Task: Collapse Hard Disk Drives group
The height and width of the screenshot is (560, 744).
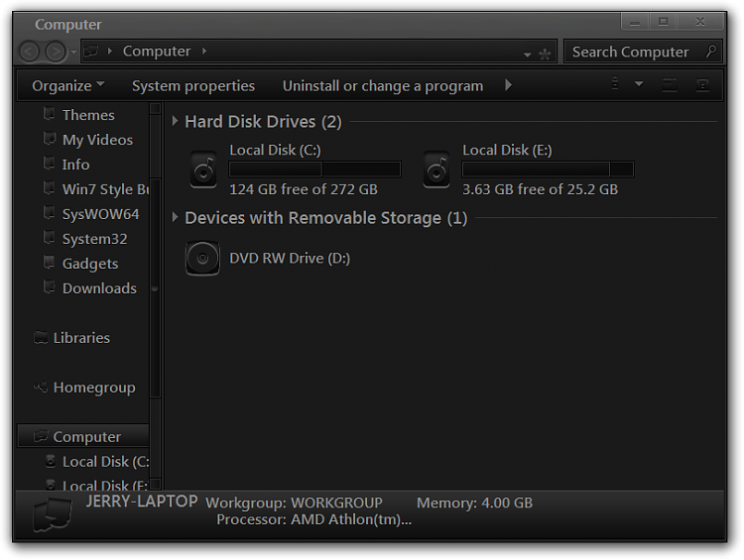Action: tap(175, 121)
